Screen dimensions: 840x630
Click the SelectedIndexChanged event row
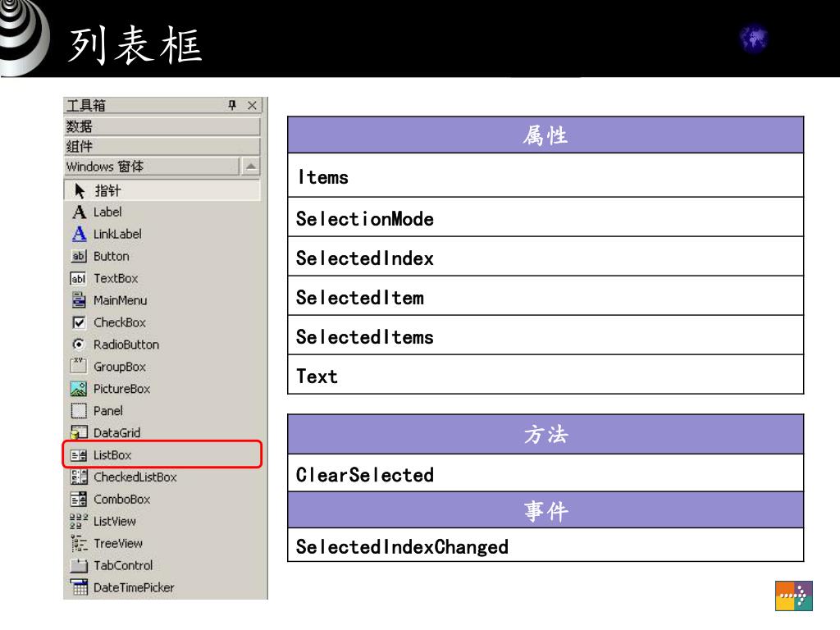[546, 546]
